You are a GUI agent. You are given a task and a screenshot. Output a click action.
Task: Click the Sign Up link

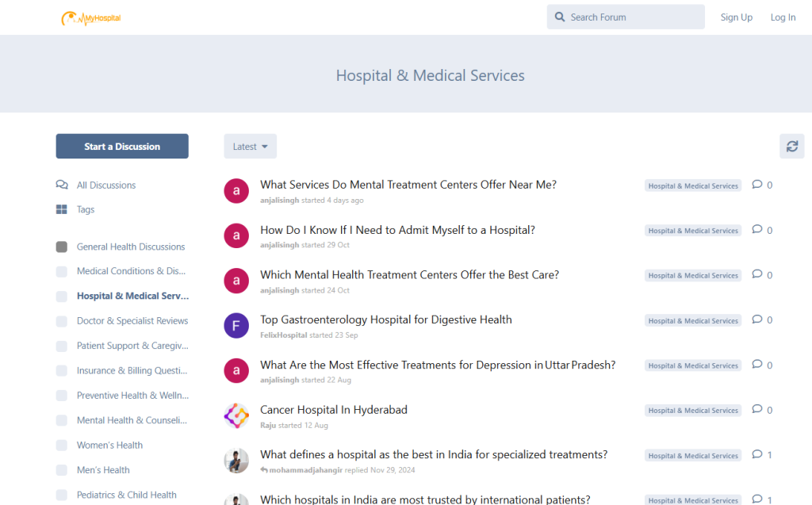tap(736, 17)
